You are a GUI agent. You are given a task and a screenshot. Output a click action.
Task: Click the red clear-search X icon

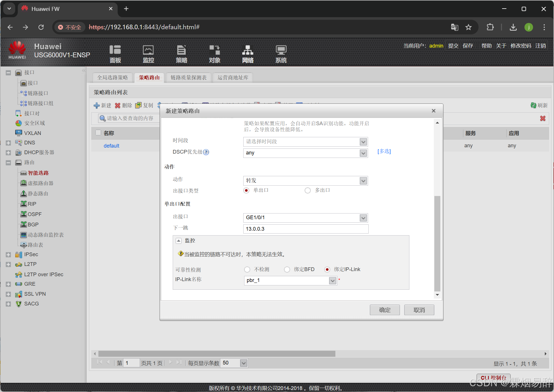coord(543,118)
